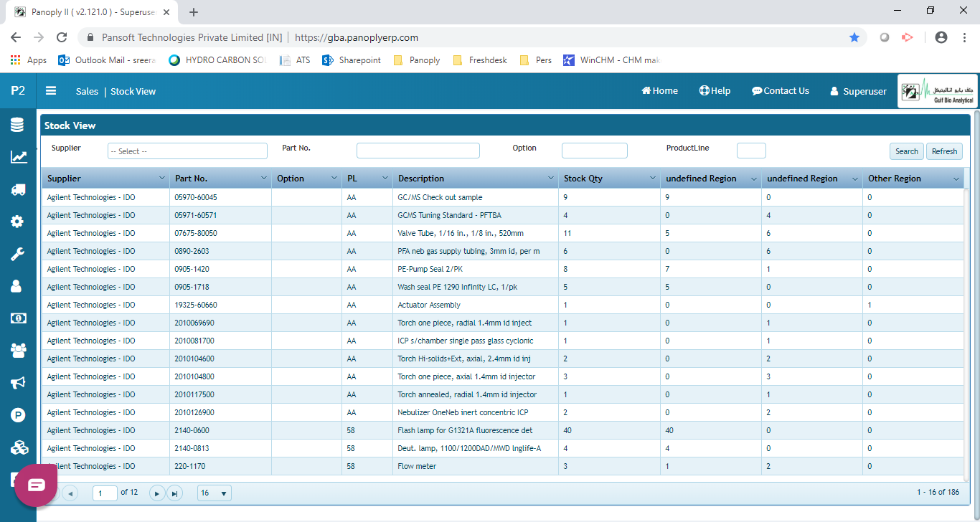This screenshot has height=522, width=980.
Task: Click the Refresh button
Action: 945,151
